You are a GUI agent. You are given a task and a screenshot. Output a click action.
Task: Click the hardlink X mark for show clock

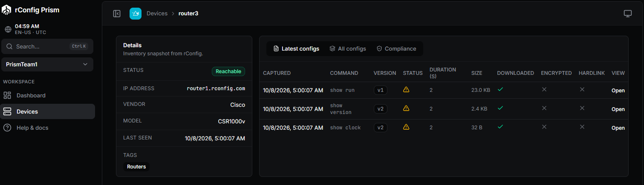(582, 127)
